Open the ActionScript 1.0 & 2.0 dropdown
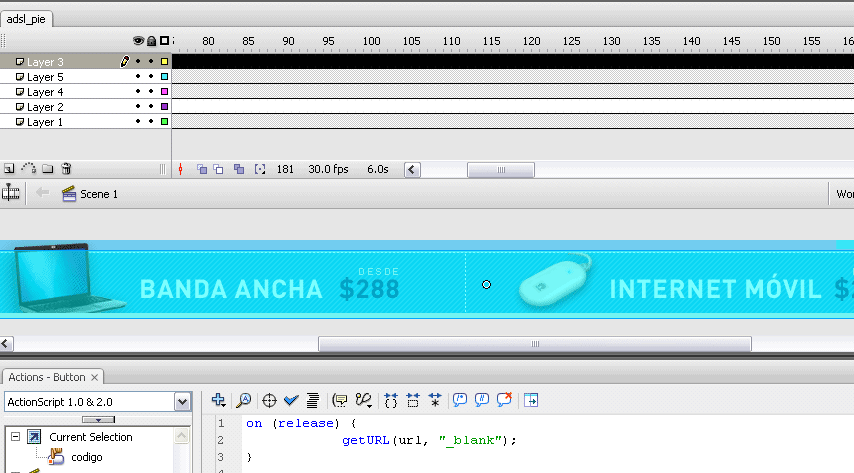The width and height of the screenshot is (854, 473). 182,401
